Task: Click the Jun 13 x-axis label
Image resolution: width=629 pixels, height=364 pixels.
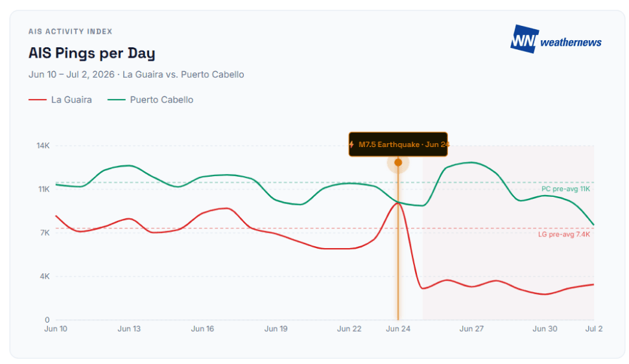Action: point(129,329)
